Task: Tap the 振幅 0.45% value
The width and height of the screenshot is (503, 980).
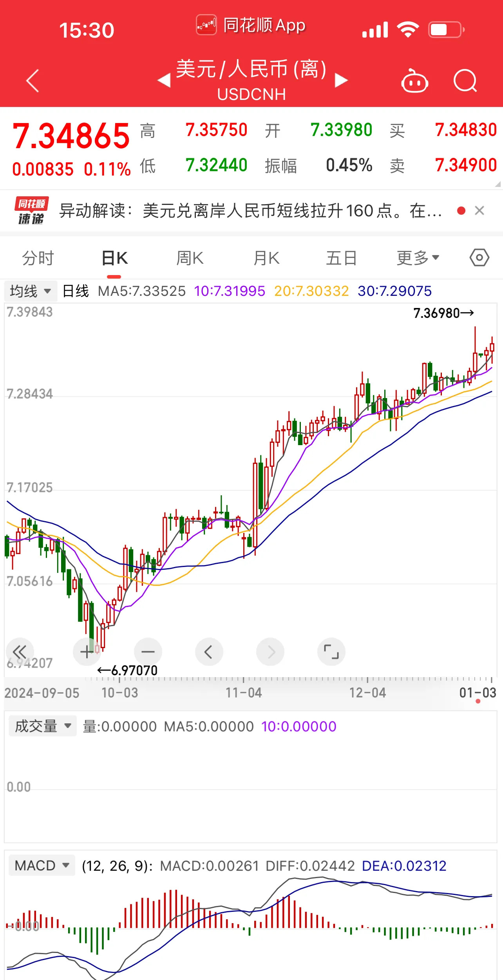Action: (x=349, y=165)
